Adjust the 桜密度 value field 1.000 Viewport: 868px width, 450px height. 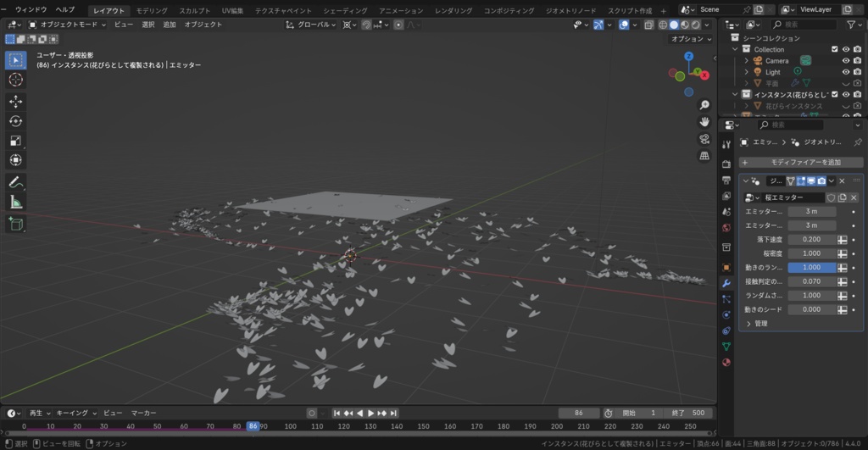tap(811, 253)
